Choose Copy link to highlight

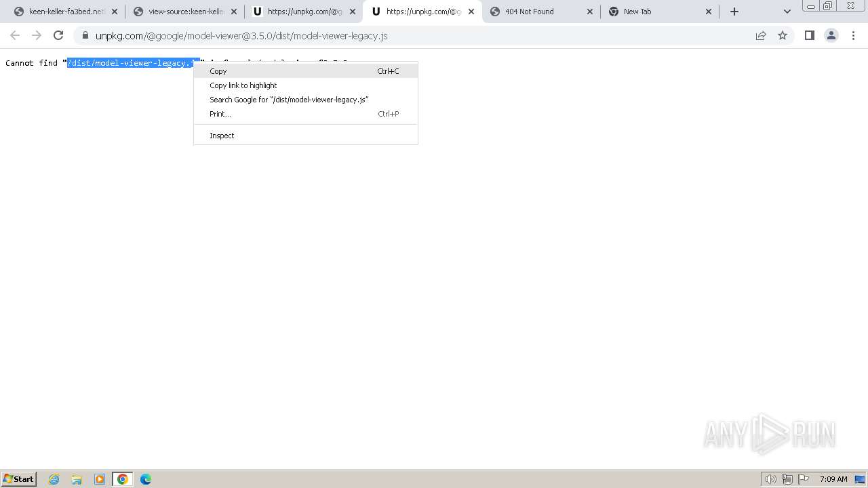click(x=306, y=85)
